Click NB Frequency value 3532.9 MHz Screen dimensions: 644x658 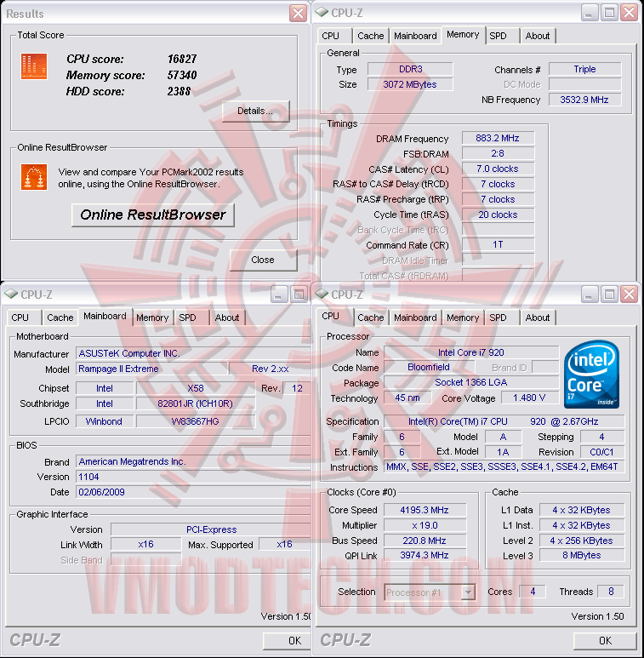[x=585, y=100]
